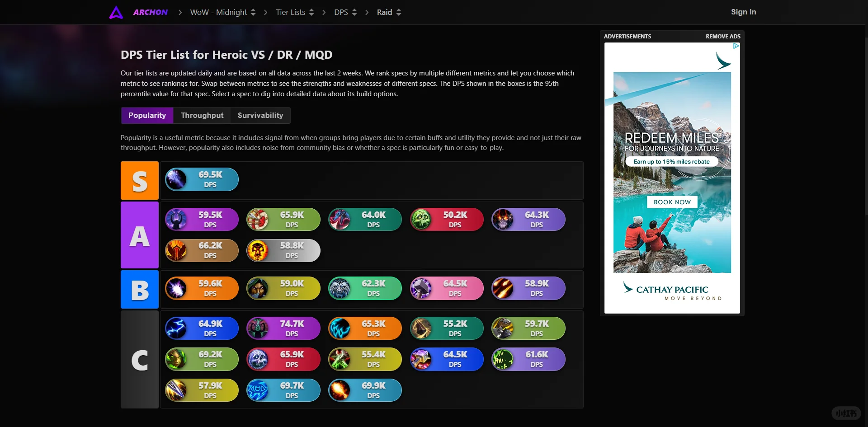Image resolution: width=868 pixels, height=427 pixels.
Task: Open the spec icon beside 59.7K DPS
Action: pos(503,328)
